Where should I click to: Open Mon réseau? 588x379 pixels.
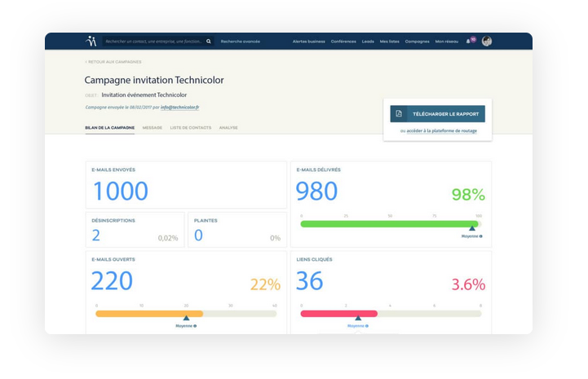click(x=447, y=42)
